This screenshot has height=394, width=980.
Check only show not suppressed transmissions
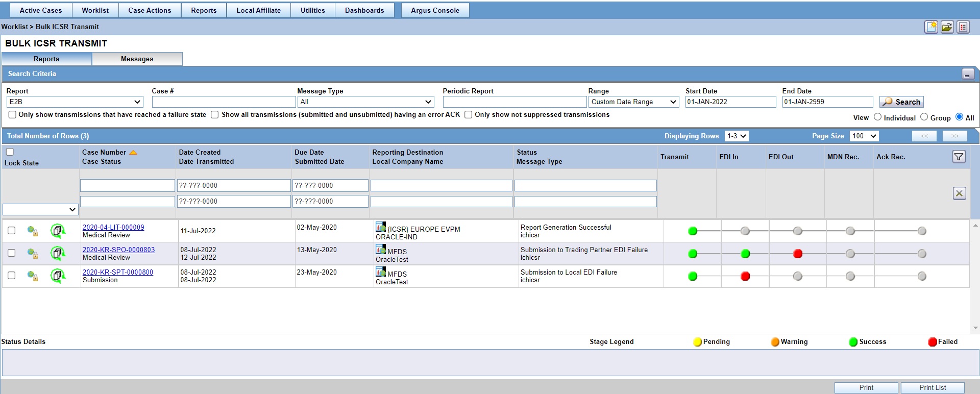(468, 115)
